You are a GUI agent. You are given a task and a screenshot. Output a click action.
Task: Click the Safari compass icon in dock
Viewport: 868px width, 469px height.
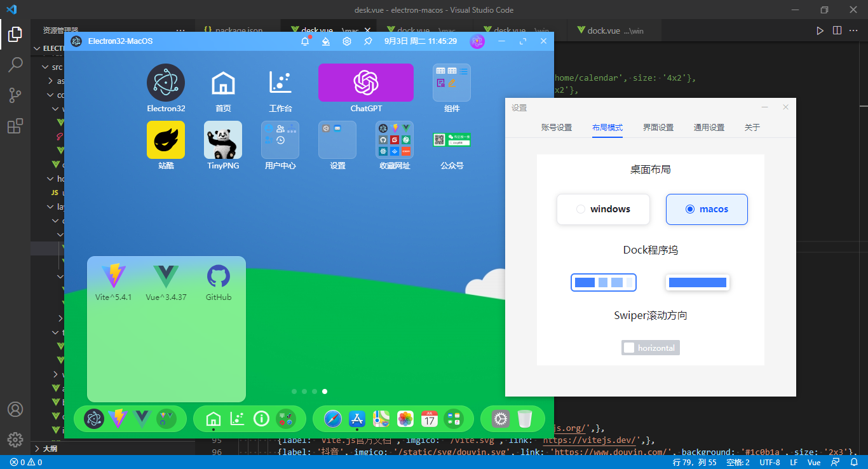point(333,419)
